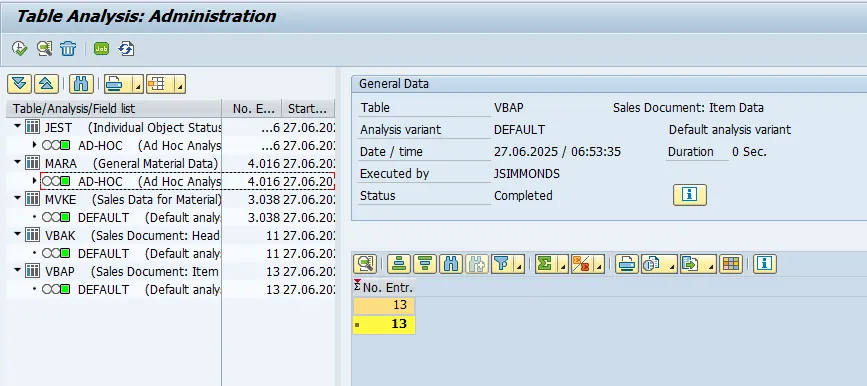
Task: Click the print icon in result grid toolbar
Action: (627, 264)
